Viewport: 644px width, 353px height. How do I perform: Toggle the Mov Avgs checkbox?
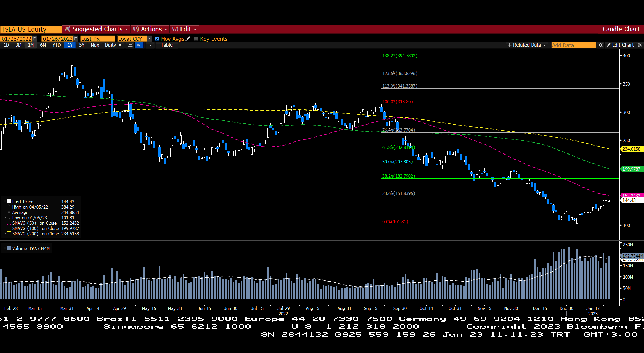[157, 39]
